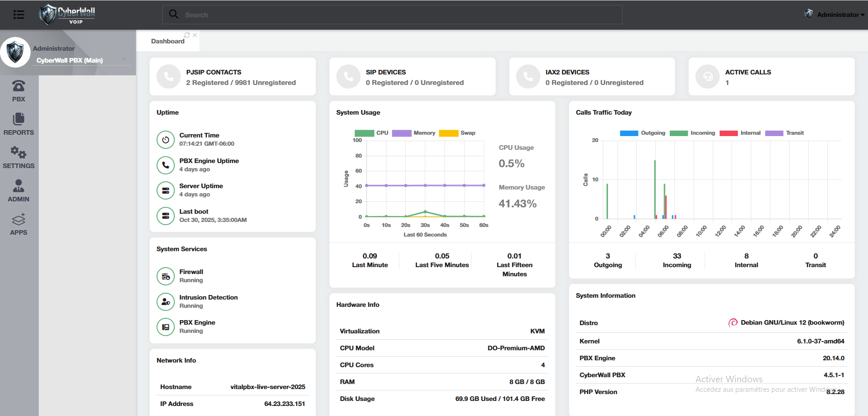The width and height of the screenshot is (868, 416).
Task: Open the PBX section in sidebar
Action: click(19, 91)
